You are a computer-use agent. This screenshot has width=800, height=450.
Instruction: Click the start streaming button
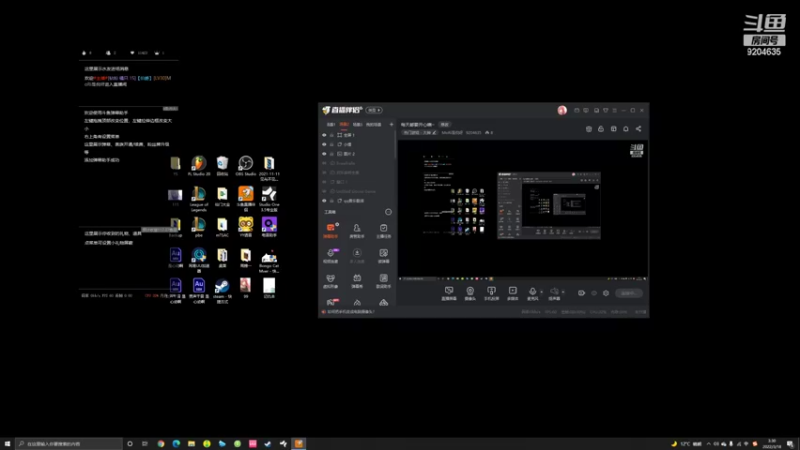click(629, 293)
